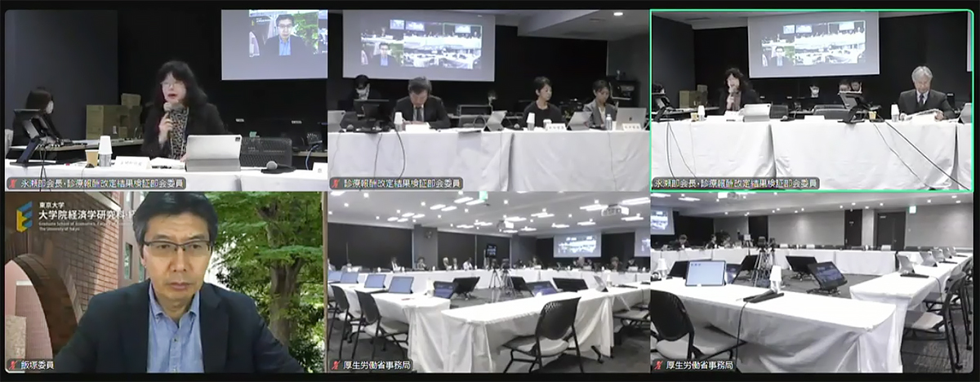Viewport: 980px width, 382px height.
Task: Click the muted microphone icon beside 飯塚委員
Action: tap(12, 366)
